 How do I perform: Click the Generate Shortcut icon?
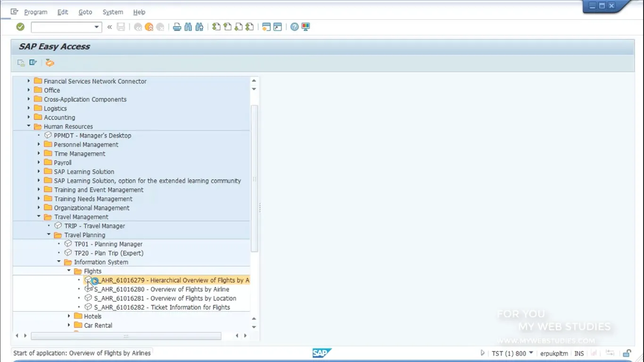278,27
